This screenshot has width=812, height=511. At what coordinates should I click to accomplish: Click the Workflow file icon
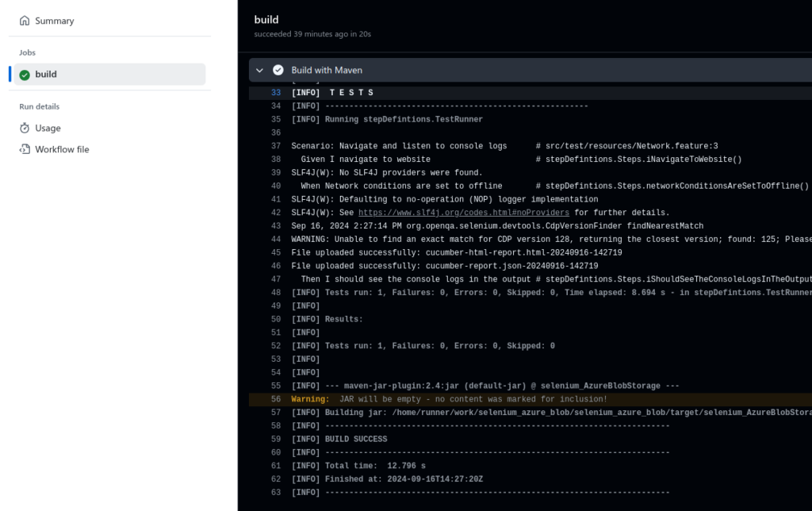(x=25, y=149)
